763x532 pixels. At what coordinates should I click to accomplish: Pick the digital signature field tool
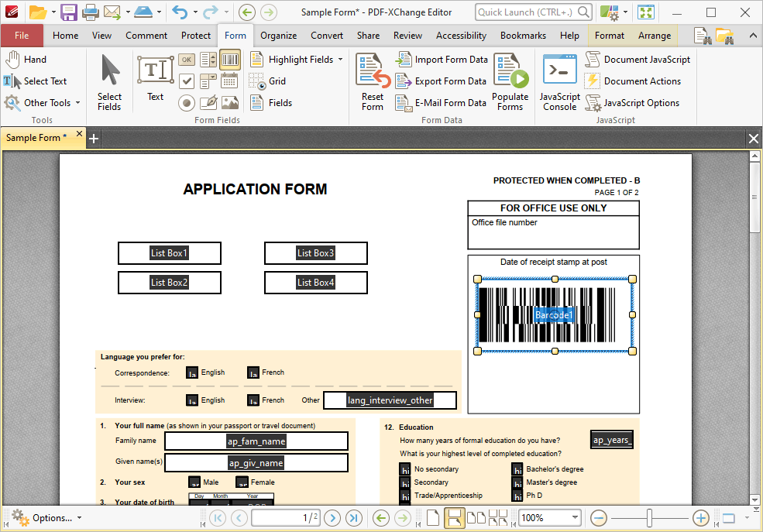(208, 103)
